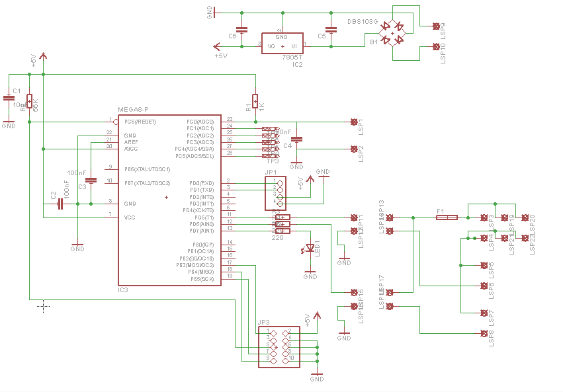Viewport: 563px width, 392px height.
Task: Click the DBS103G part name text
Action: coord(363,22)
